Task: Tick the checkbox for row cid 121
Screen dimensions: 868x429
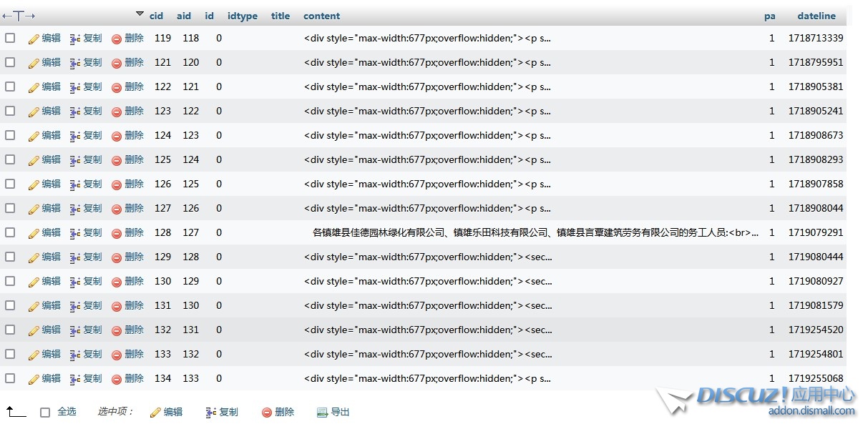Action: coord(10,62)
